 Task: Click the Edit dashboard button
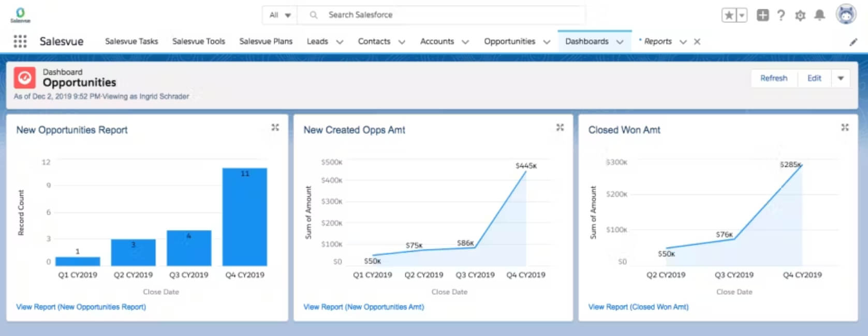click(814, 78)
